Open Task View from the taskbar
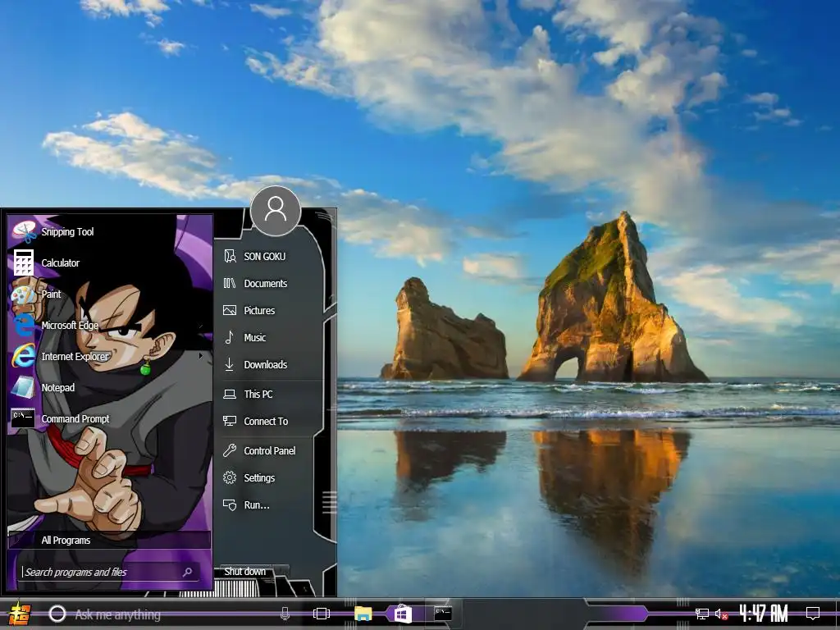Viewport: 840px width, 630px height. 322,614
